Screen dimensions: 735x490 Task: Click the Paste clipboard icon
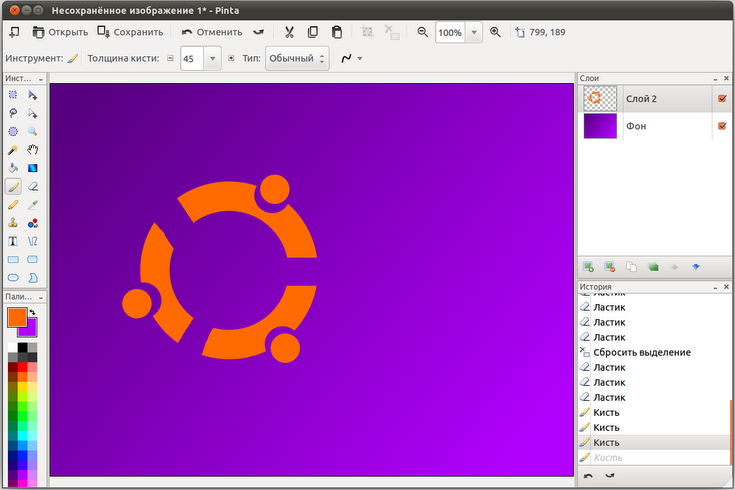coord(337,32)
